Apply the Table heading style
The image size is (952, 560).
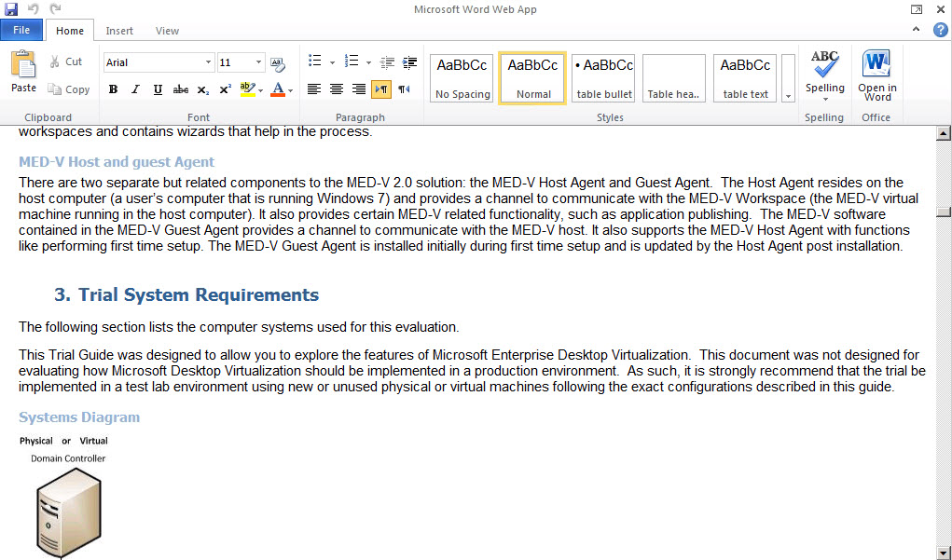[674, 78]
